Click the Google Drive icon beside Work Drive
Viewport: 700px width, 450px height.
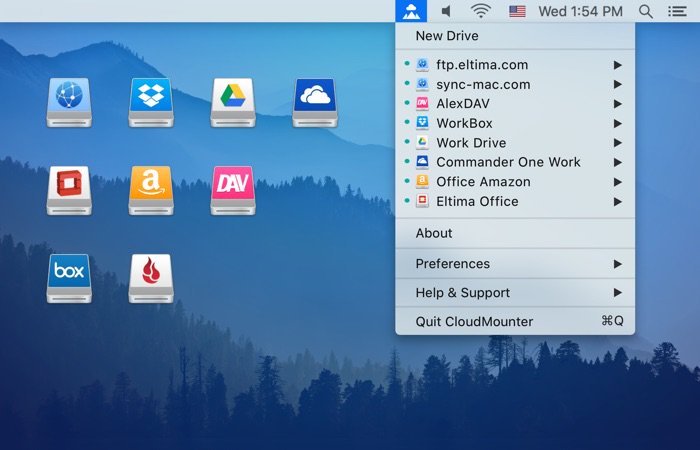[x=422, y=143]
